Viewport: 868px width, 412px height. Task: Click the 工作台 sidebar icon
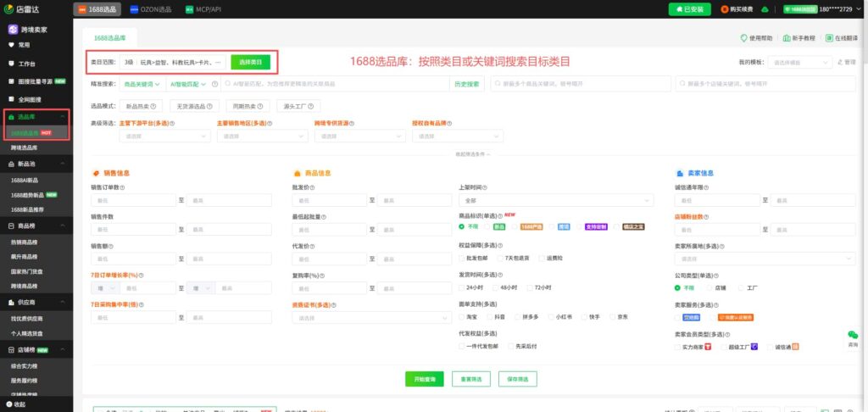tap(12, 64)
